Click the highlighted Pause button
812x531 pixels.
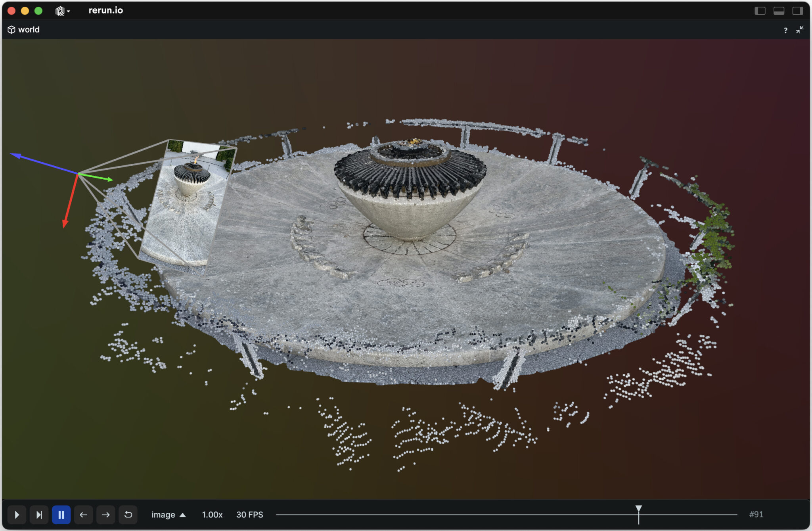(x=61, y=514)
